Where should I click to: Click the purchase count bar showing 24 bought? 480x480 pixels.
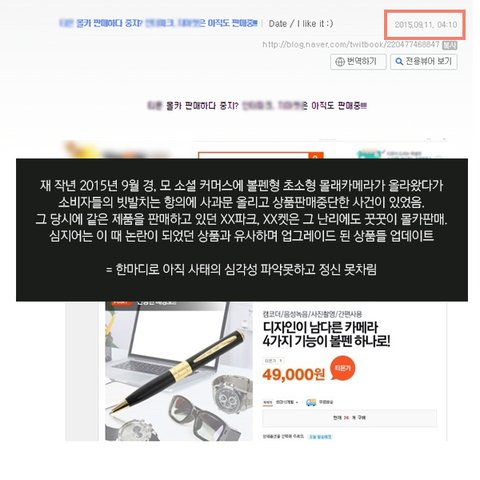349,418
